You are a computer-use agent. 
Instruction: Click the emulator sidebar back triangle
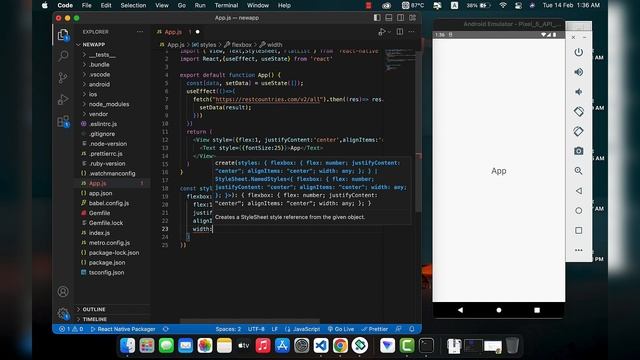pos(578,191)
